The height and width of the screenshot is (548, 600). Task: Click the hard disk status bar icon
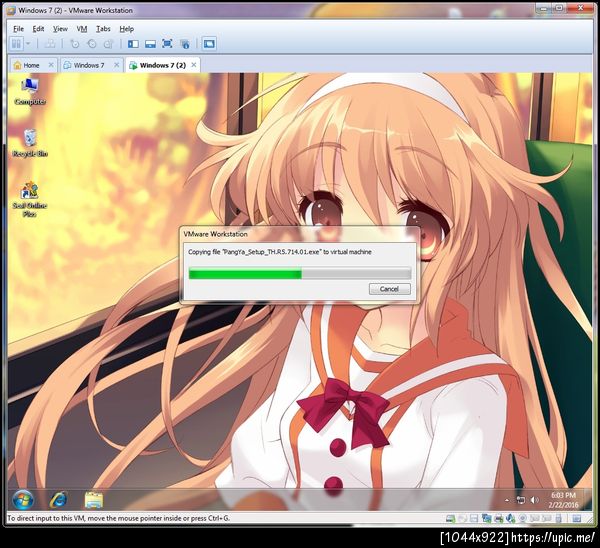450,519
